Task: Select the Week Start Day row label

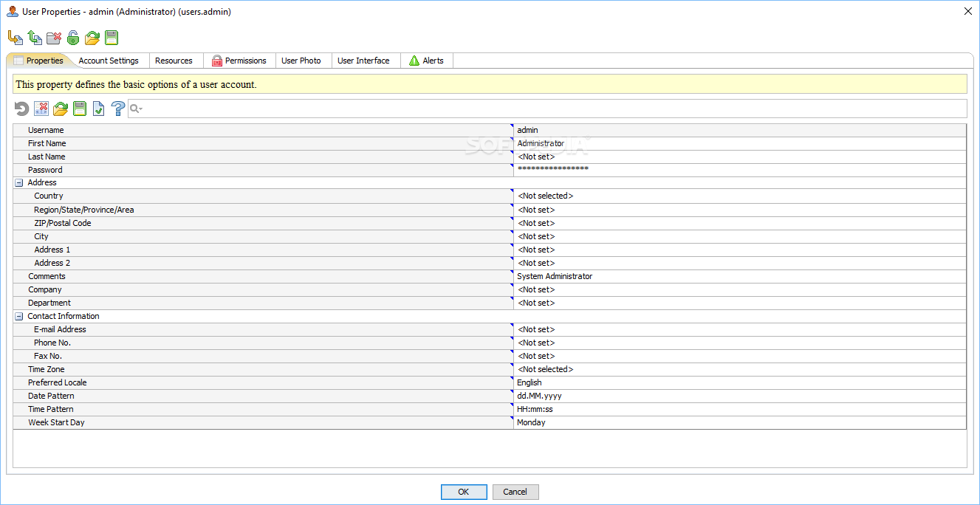Action: (56, 422)
